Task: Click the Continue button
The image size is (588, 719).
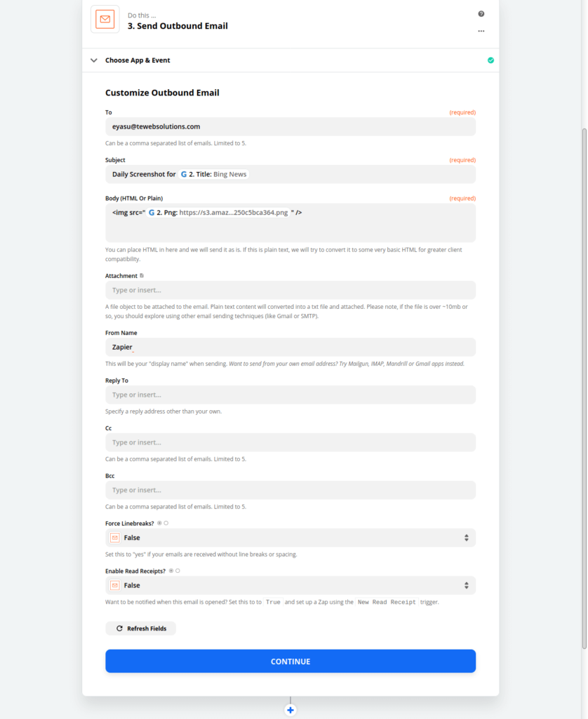Action: [290, 661]
